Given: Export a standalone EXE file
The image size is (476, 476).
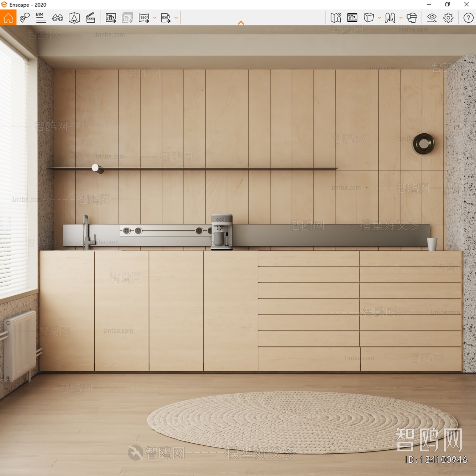Looking at the screenshot, I should pos(166,18).
